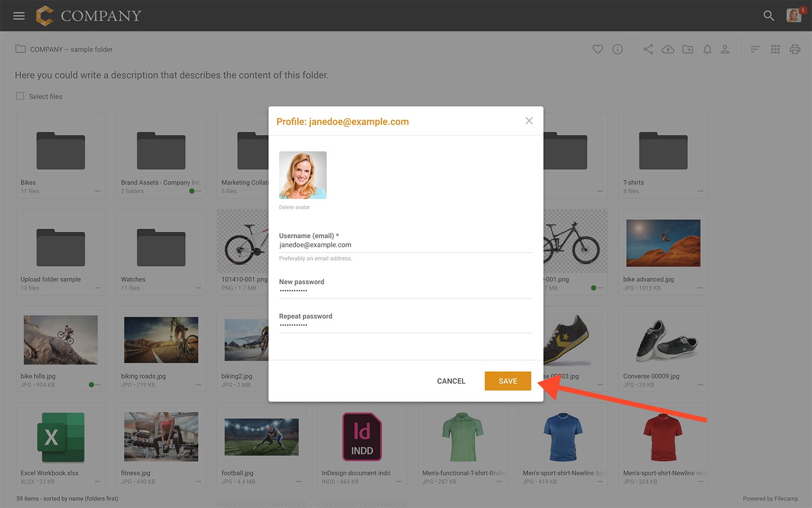Click the green status dot on bike hills.jpg
The height and width of the screenshot is (508, 812).
pyautogui.click(x=91, y=385)
